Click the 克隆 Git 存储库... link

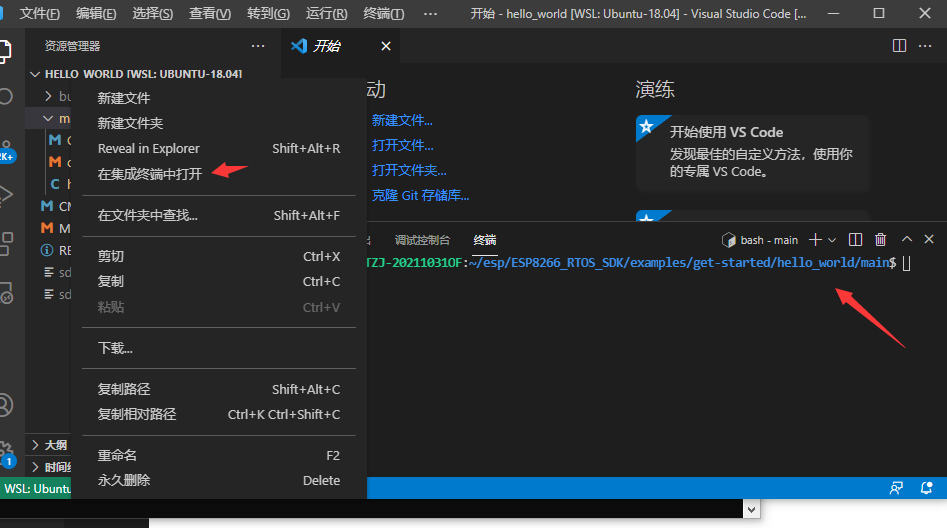pos(420,195)
